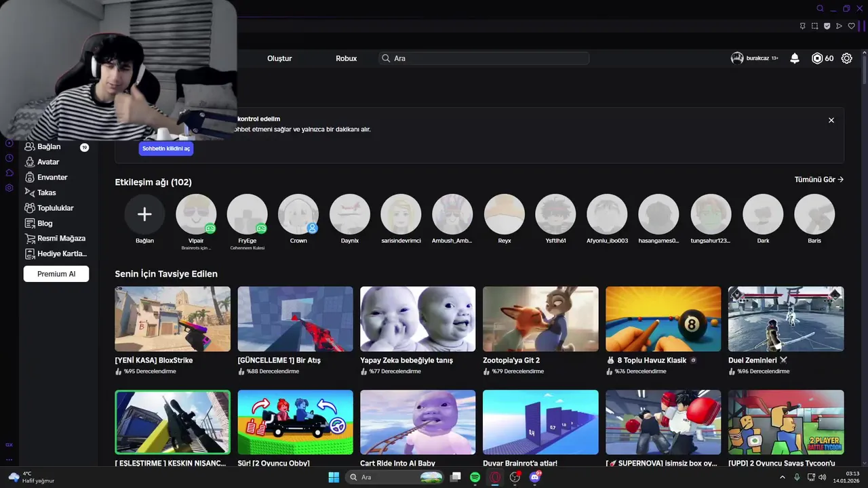Open Cart Ride Into AI Baby game

click(x=418, y=422)
